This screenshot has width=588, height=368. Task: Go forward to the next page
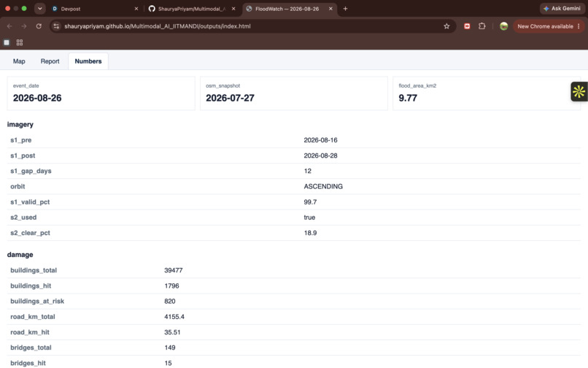(24, 26)
